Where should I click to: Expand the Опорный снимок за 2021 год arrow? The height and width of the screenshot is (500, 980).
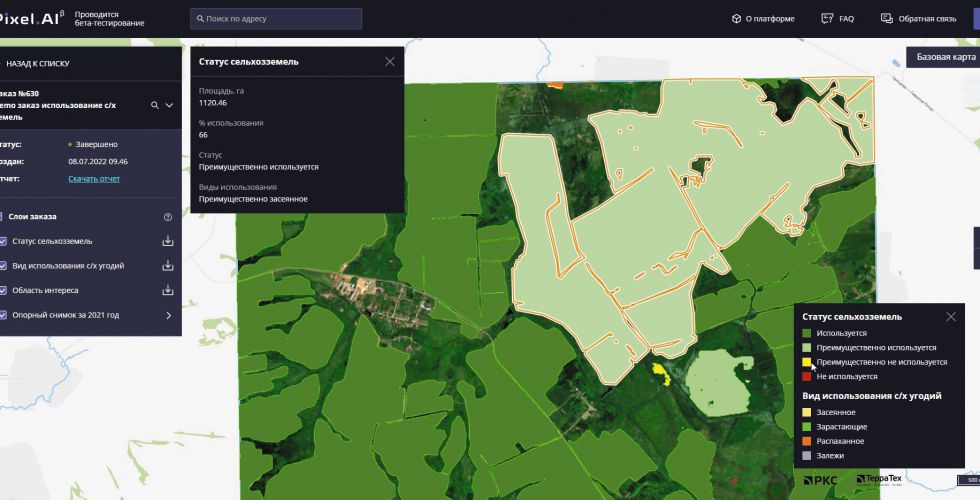(168, 315)
